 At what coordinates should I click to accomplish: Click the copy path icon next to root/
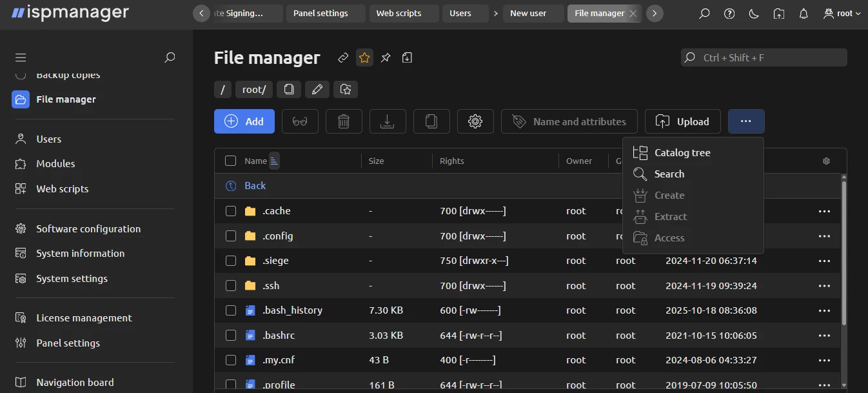tap(288, 89)
